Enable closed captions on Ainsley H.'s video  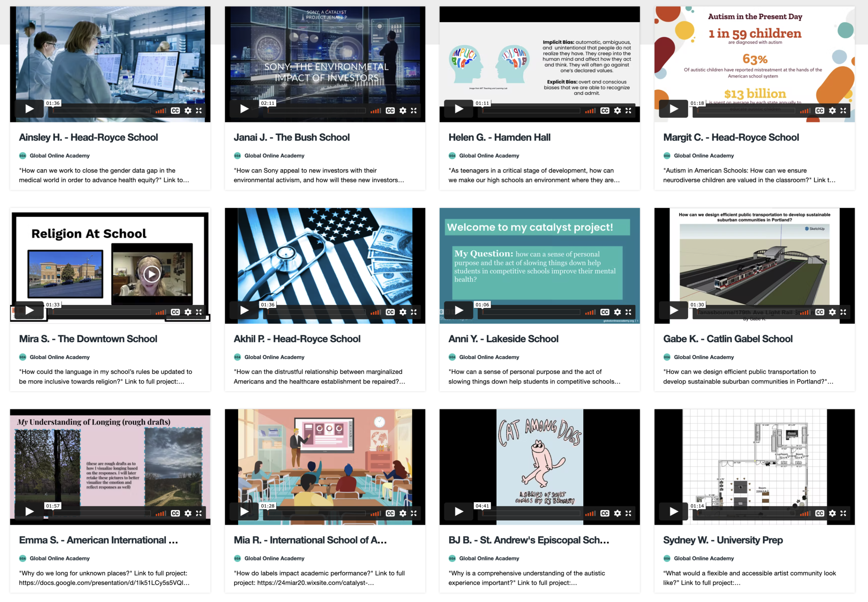coord(175,110)
